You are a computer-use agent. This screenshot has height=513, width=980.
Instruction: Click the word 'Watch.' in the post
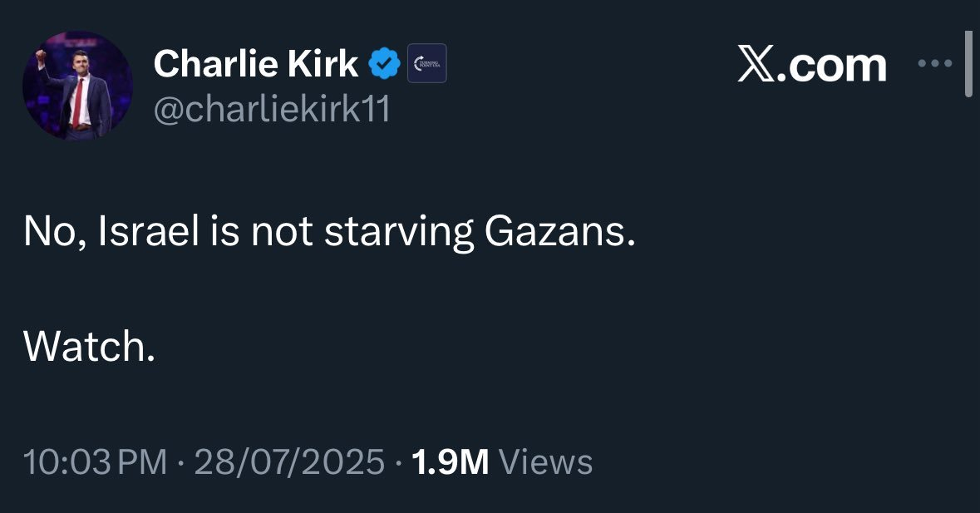pyautogui.click(x=89, y=347)
